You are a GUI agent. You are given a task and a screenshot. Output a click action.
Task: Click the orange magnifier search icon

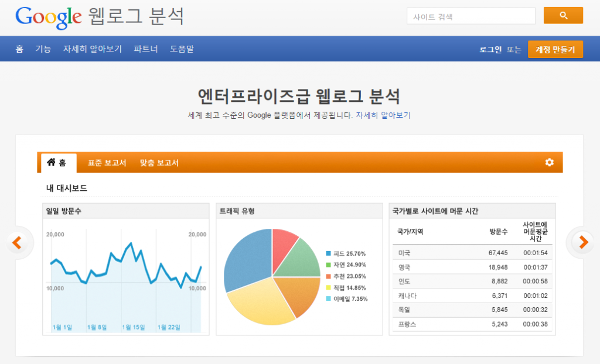point(562,15)
